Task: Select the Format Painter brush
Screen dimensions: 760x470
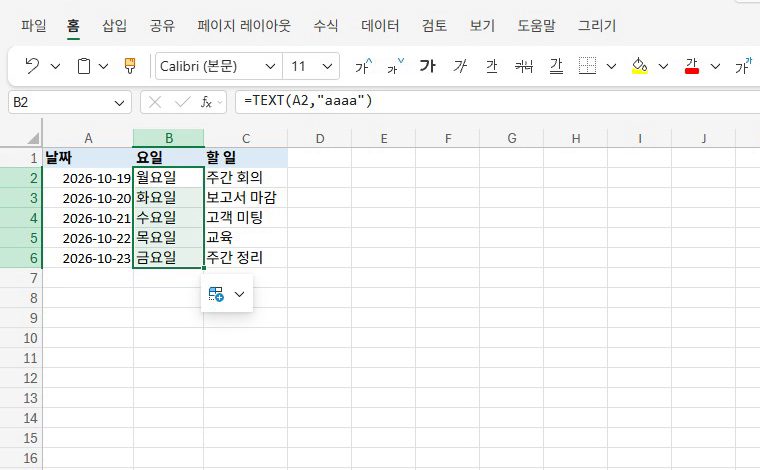Action: click(130, 66)
